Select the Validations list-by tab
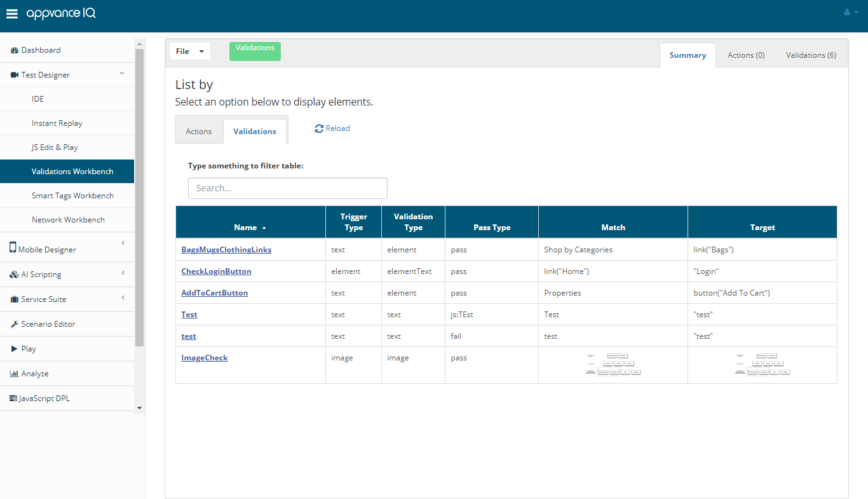This screenshot has height=499, width=868. point(255,131)
